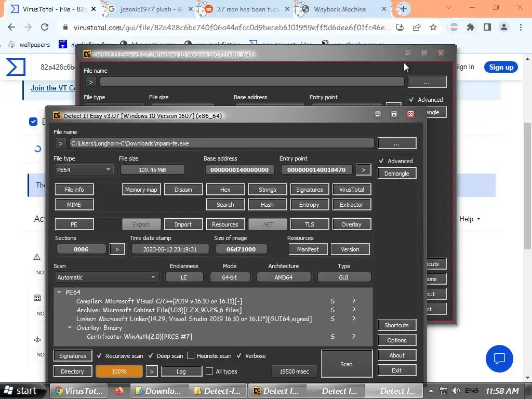
Task: Click the browser back arrow
Action: click(x=11, y=27)
